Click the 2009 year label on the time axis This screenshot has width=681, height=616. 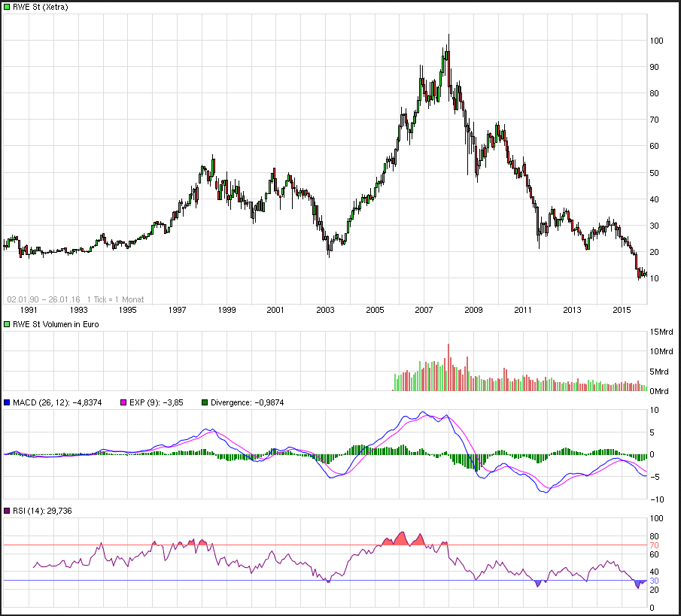click(473, 310)
